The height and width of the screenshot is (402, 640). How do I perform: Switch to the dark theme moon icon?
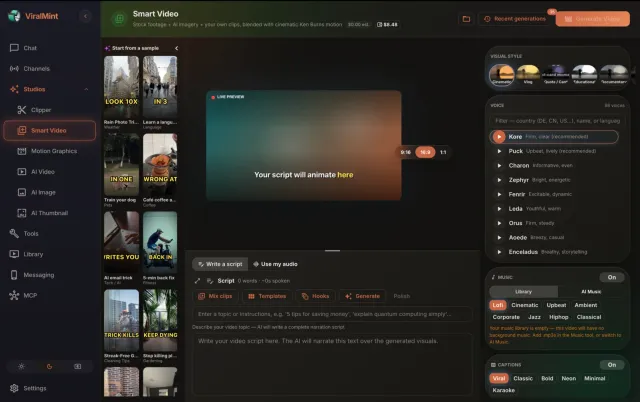[x=49, y=366]
